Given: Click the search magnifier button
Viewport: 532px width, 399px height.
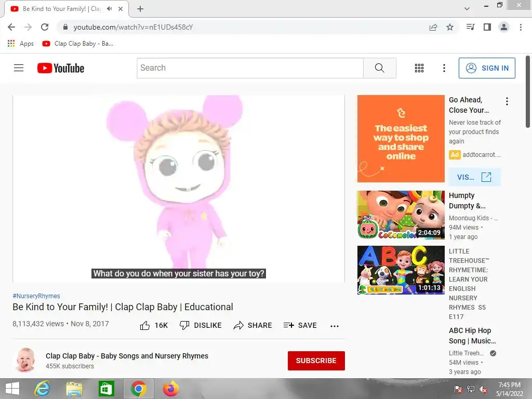Looking at the screenshot, I should (379, 68).
